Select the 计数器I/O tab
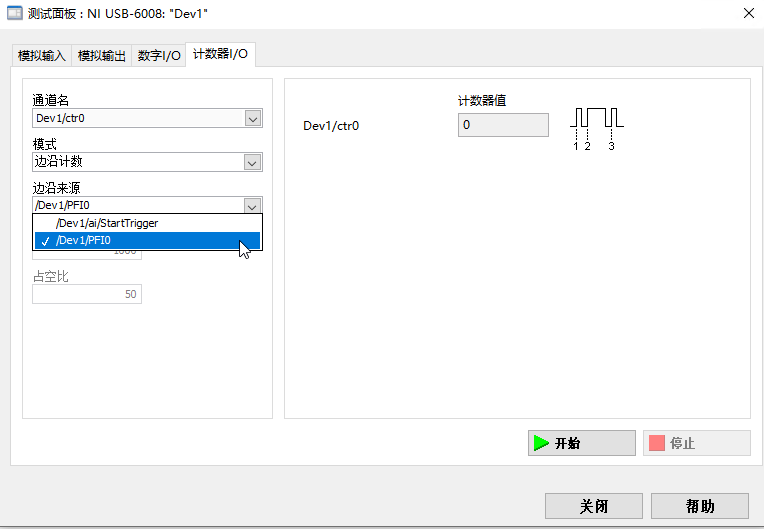764x529 pixels. pyautogui.click(x=220, y=54)
